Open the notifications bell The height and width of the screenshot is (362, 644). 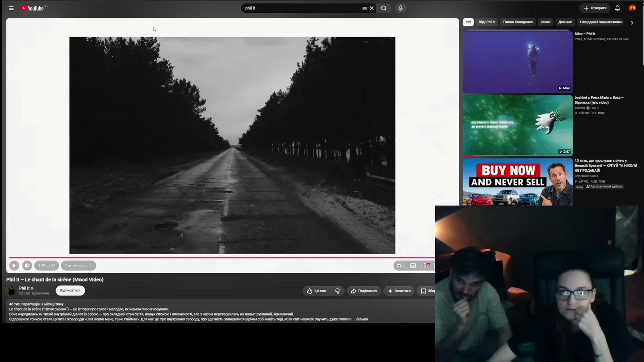pos(617,8)
